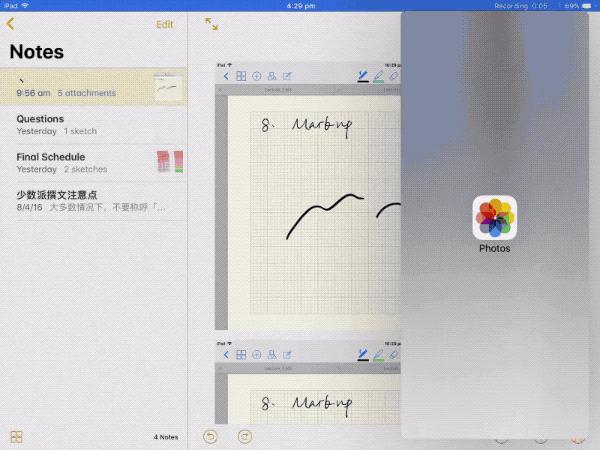Screen dimensions: 600x450
Task: Tap the undo arrow icon
Action: 210,437
